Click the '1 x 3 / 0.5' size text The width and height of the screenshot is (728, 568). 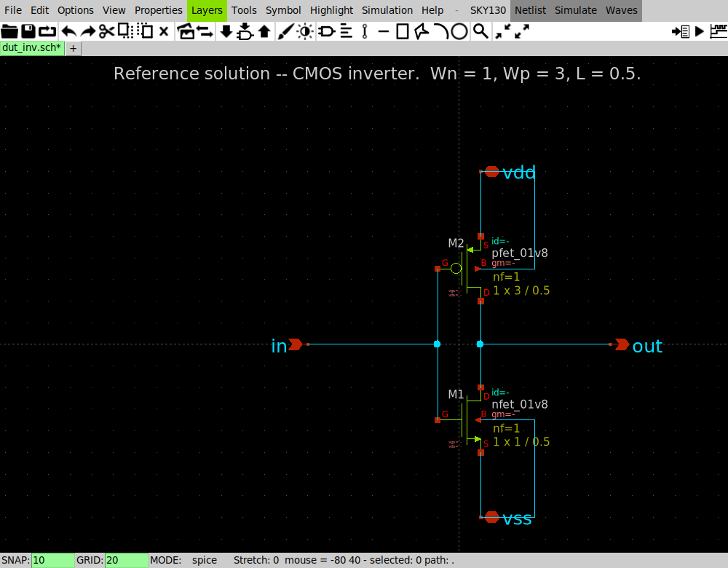521,291
